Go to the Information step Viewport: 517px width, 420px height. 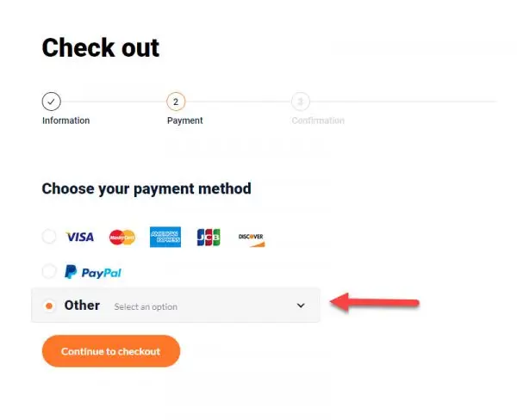coord(66,120)
